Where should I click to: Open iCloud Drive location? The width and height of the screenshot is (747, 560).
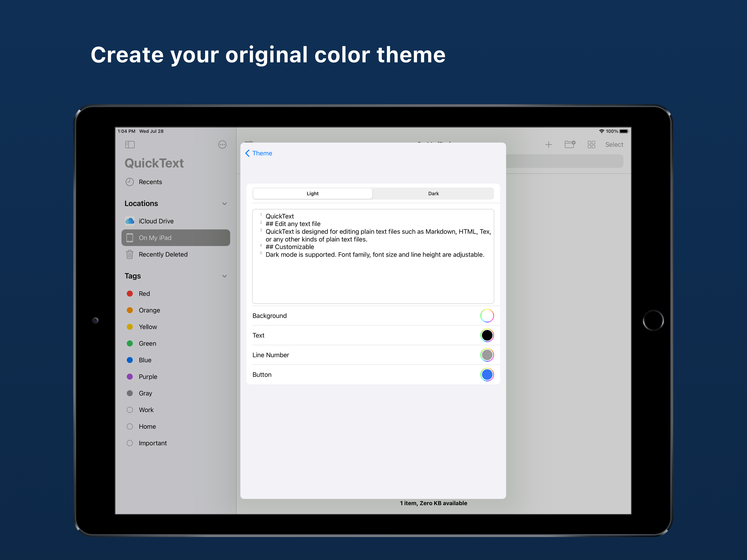pyautogui.click(x=156, y=221)
